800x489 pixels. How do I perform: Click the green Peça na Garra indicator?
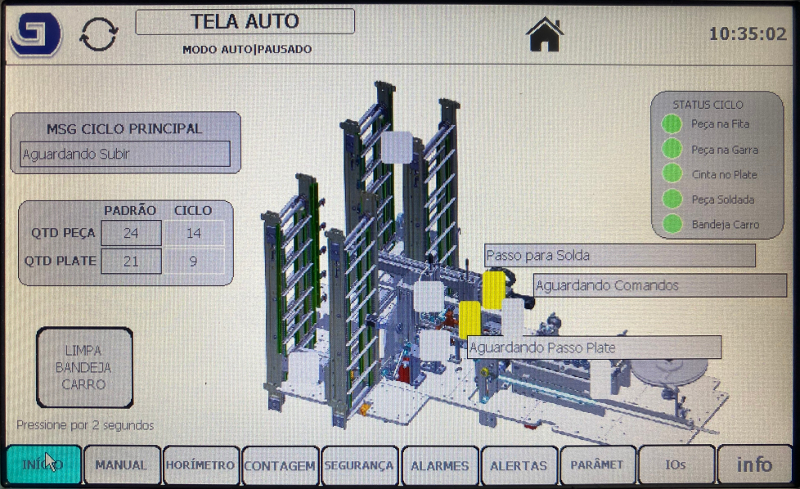(x=671, y=149)
